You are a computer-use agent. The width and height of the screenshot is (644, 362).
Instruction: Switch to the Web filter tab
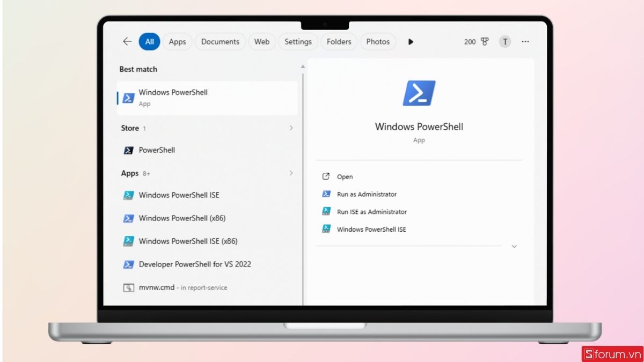tap(262, 41)
